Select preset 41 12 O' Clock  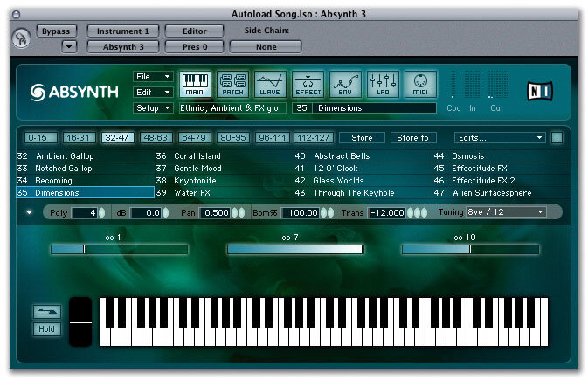pyautogui.click(x=363, y=169)
